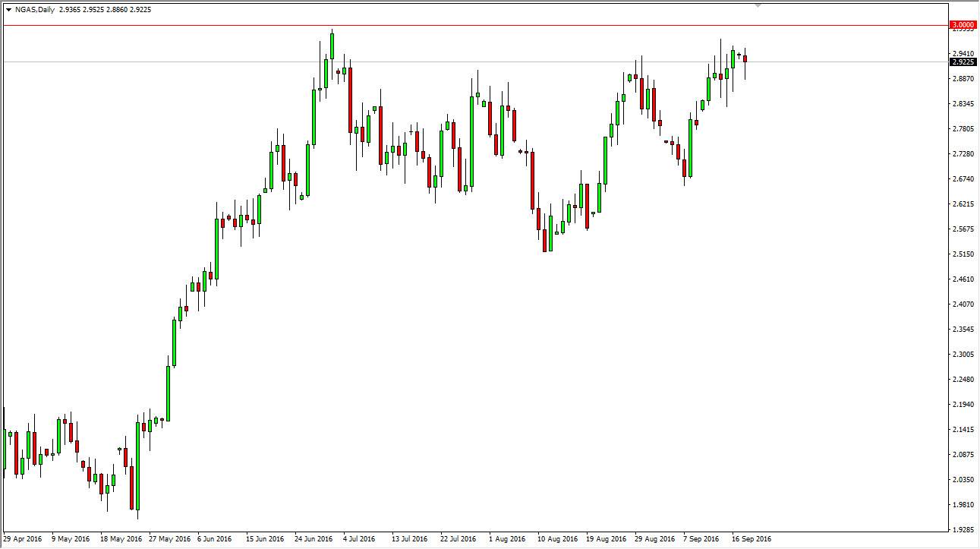This screenshot has height=549, width=980.
Task: Click the 6 Jun 2016 date label
Action: (x=216, y=539)
